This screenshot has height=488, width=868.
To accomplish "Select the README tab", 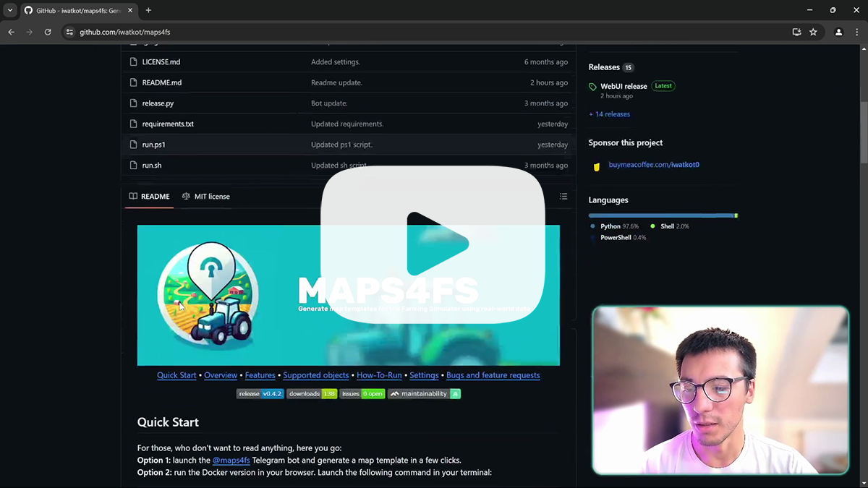I will coord(150,197).
